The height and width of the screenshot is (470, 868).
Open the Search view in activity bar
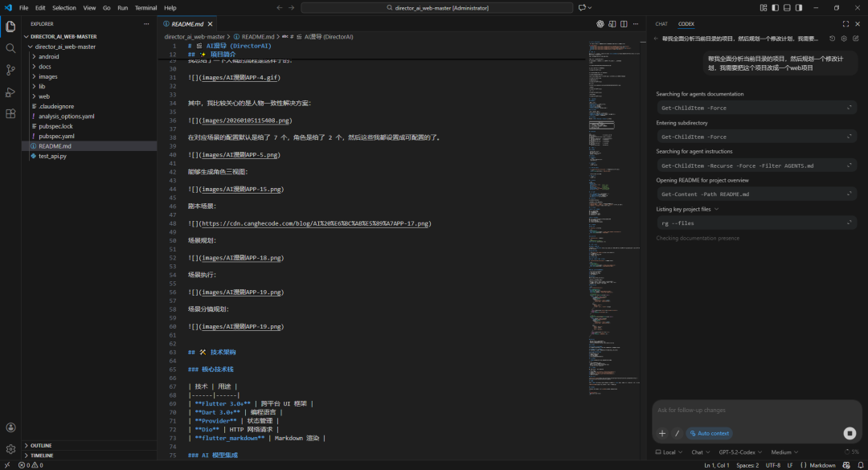10,49
